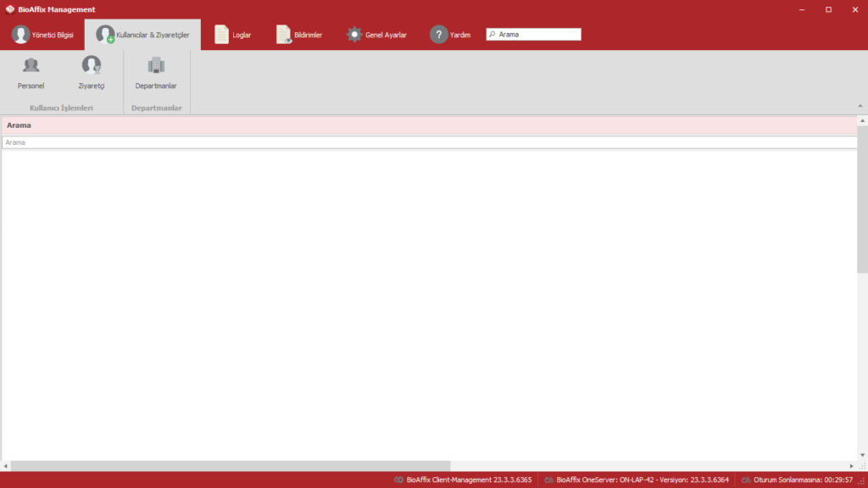Screen dimensions: 868x488
Task: Maximize the BioAffix Management window
Action: point(828,9)
